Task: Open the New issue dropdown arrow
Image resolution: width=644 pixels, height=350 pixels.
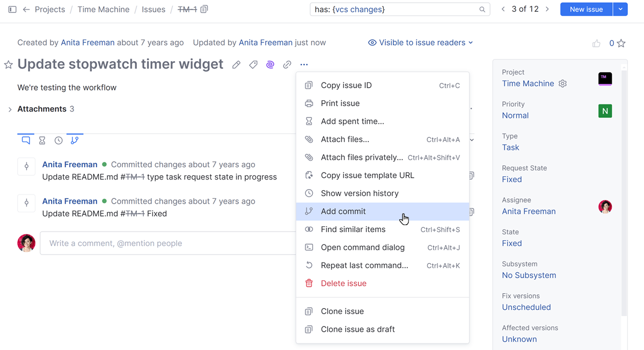Action: point(620,9)
